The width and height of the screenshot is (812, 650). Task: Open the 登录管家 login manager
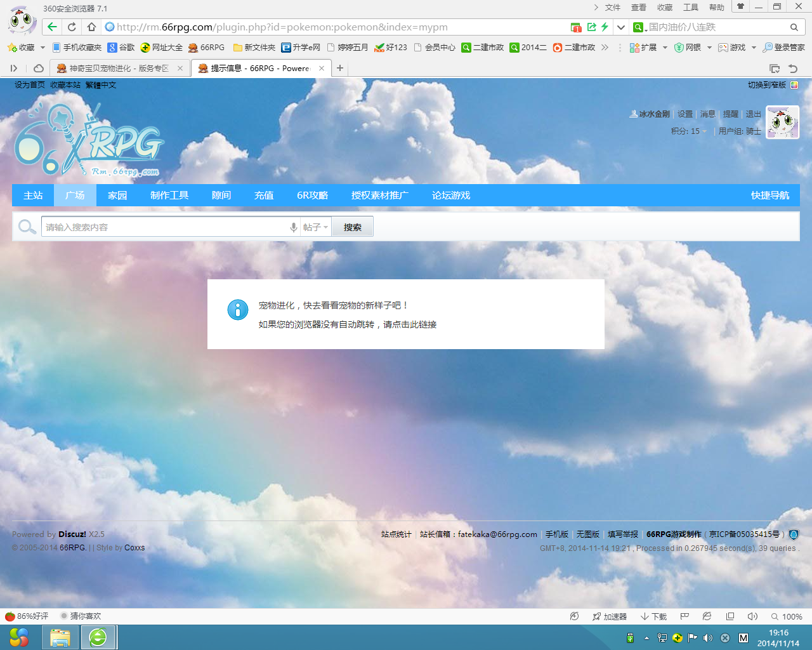pyautogui.click(x=783, y=48)
